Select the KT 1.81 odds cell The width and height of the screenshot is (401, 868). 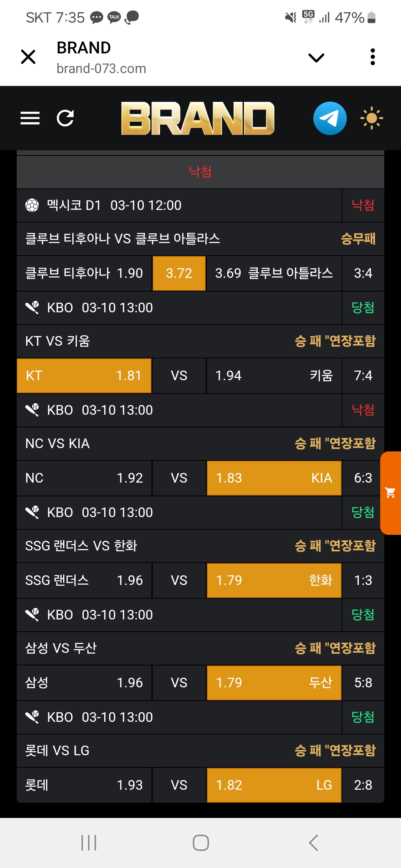(84, 376)
